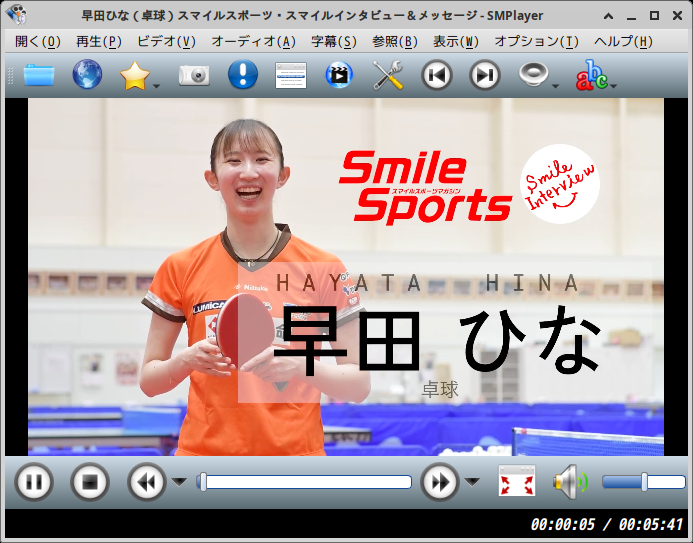Image resolution: width=693 pixels, height=543 pixels.
Task: Mute audio with the speaker icon
Action: (x=571, y=482)
